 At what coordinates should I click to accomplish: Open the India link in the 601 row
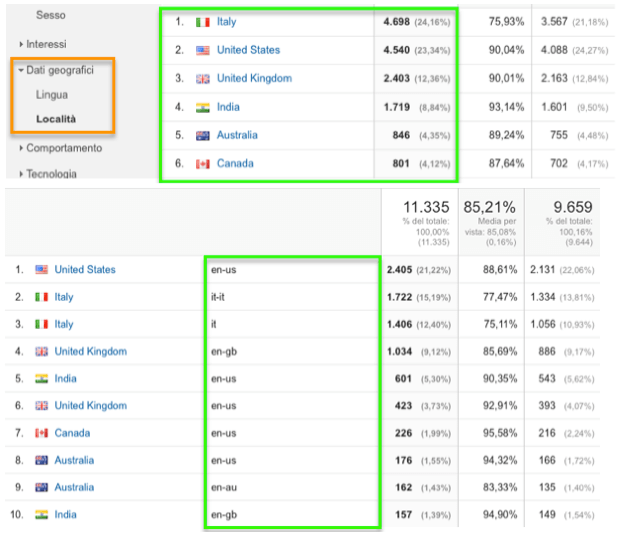[65, 378]
